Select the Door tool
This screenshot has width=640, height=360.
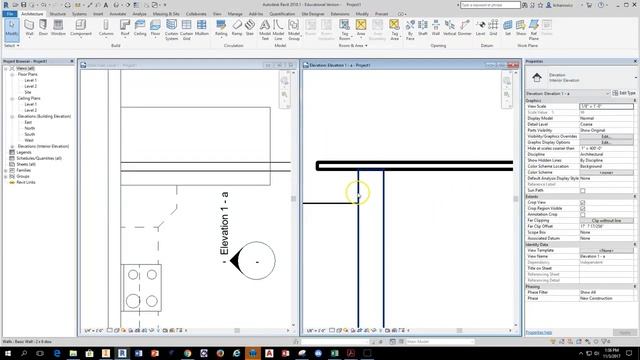pyautogui.click(x=43, y=28)
